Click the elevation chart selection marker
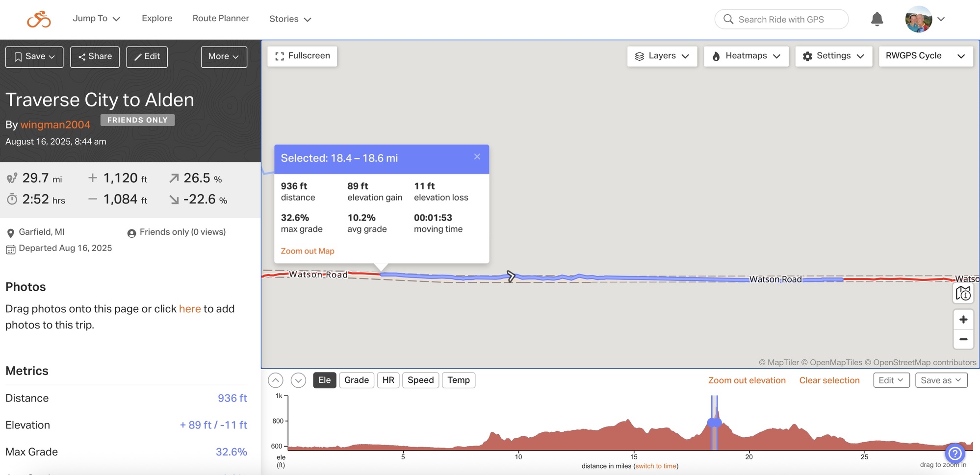Image resolution: width=980 pixels, height=475 pixels. [x=714, y=423]
